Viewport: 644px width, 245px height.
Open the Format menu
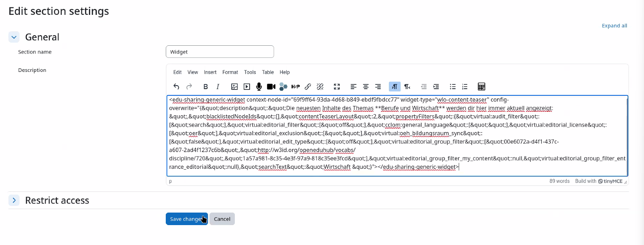[230, 72]
